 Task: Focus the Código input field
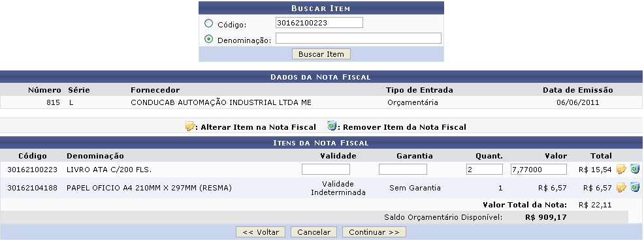coord(319,23)
